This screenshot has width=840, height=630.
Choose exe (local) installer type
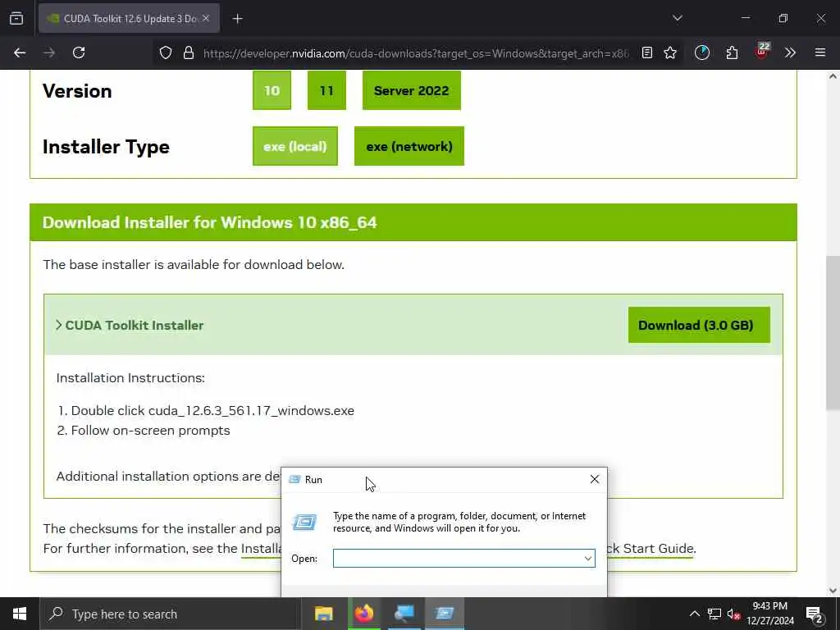(295, 146)
